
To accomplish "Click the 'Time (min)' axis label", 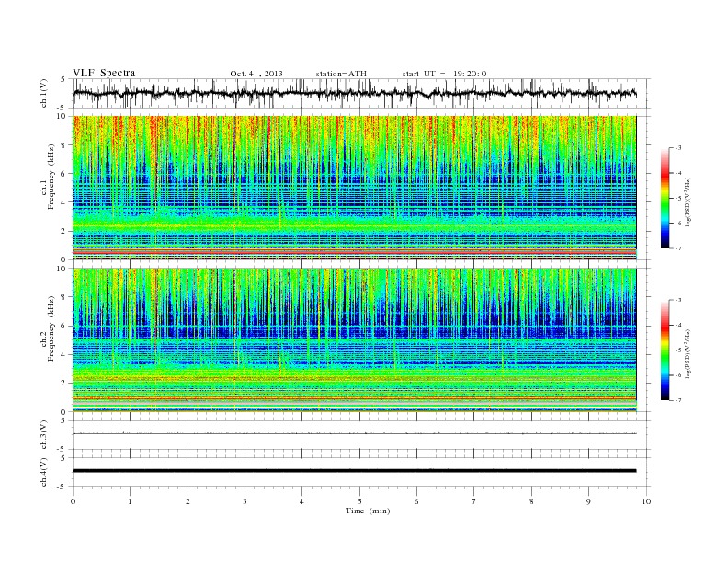I will 368,511.
